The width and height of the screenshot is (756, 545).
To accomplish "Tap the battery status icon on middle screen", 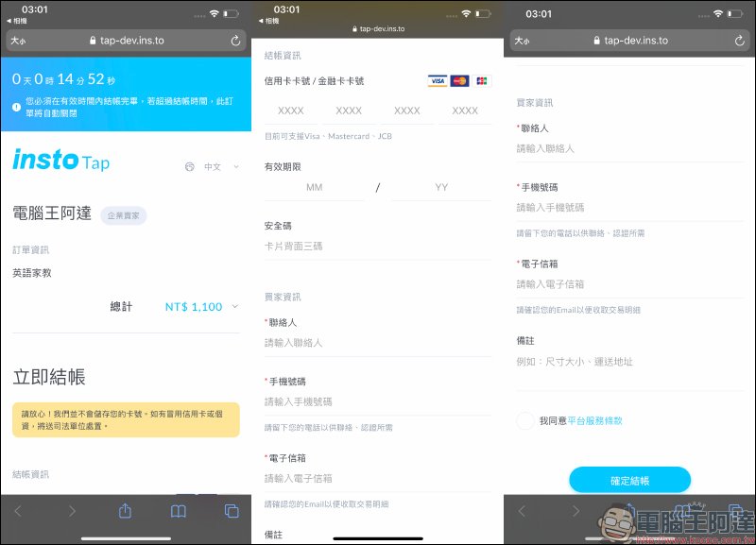I will point(483,14).
